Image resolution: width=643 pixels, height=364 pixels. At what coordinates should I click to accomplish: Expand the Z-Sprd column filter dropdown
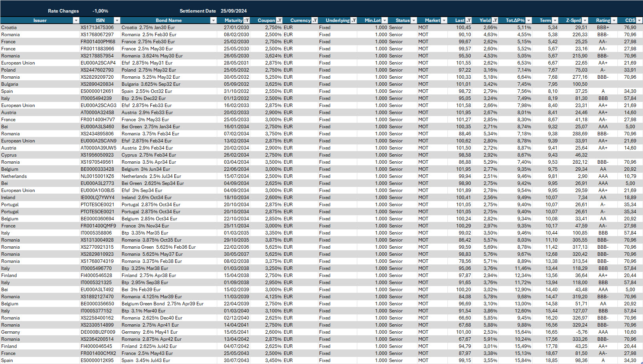585,20
